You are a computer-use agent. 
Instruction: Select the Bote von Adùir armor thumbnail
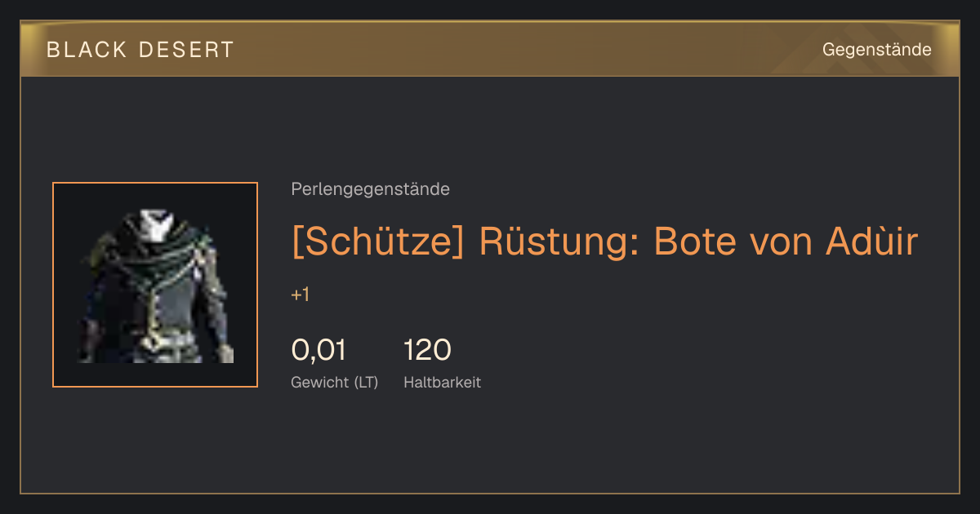[x=155, y=285]
